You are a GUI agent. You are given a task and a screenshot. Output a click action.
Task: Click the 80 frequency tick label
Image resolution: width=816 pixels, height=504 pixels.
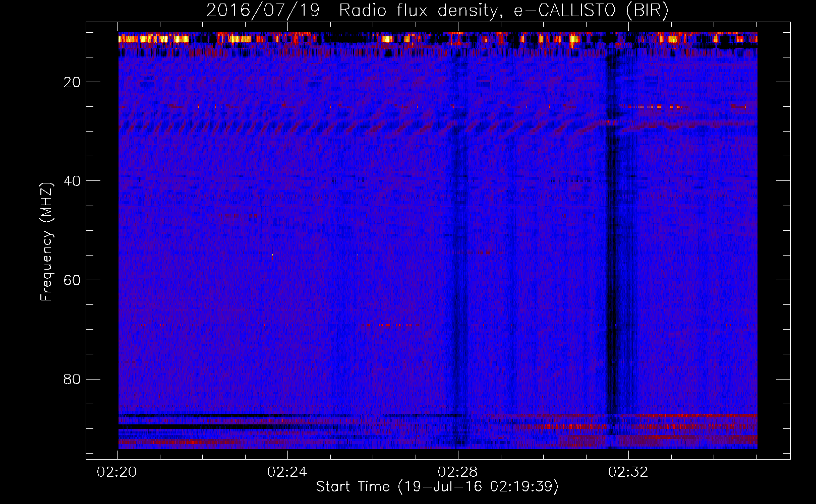pos(73,379)
